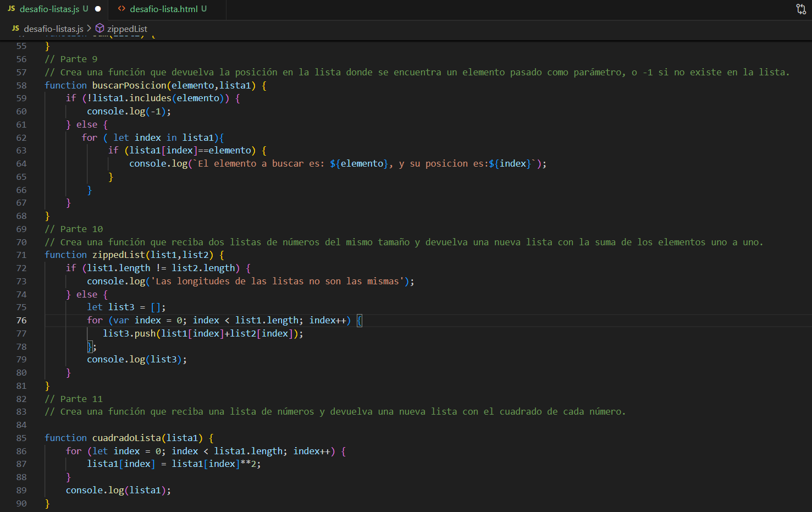The image size is (812, 512).
Task: Click the comment about 'dos listas de números'
Action: 404,242
